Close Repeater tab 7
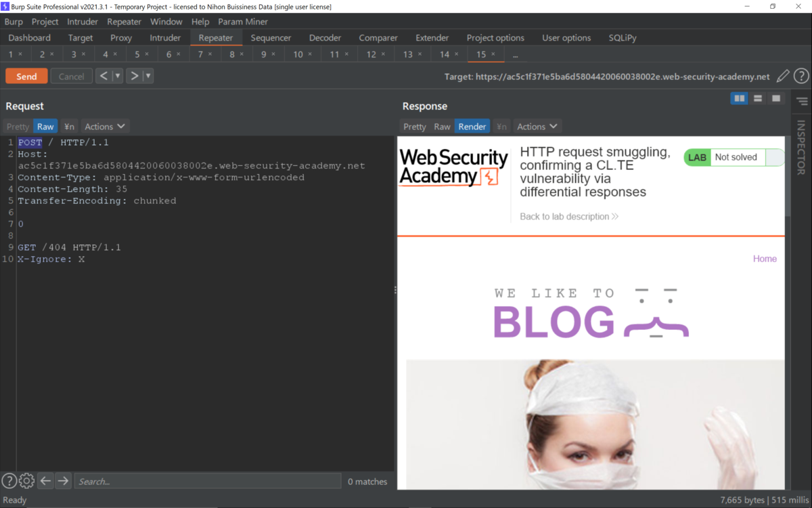812x508 pixels. tap(210, 54)
